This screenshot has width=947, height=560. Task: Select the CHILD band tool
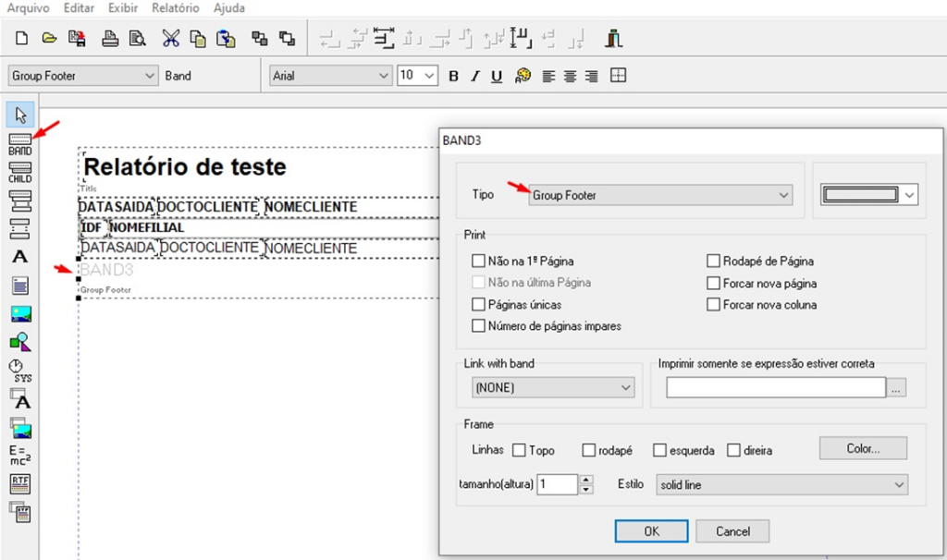pos(19,173)
